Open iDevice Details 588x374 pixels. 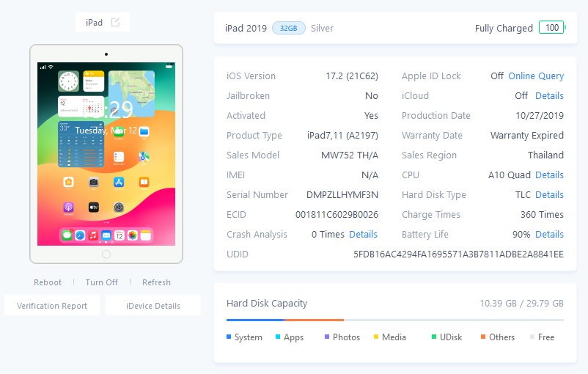click(x=153, y=305)
